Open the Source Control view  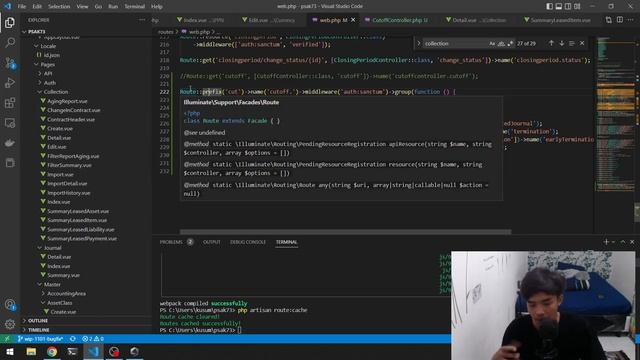coord(10,63)
